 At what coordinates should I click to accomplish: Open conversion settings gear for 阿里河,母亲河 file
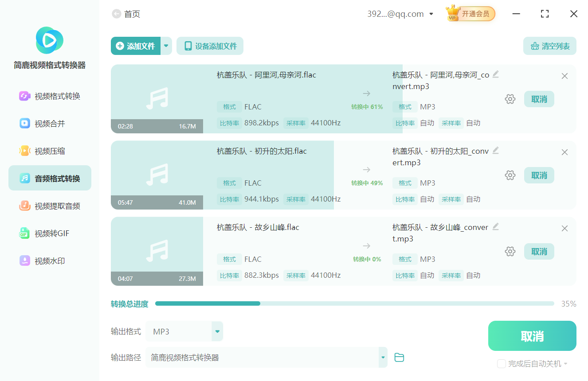(x=510, y=99)
